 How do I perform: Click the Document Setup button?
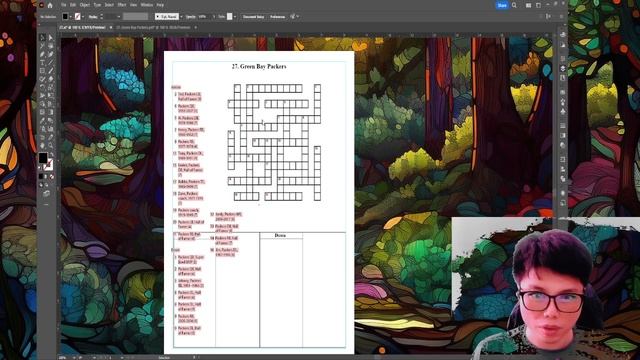click(x=253, y=17)
